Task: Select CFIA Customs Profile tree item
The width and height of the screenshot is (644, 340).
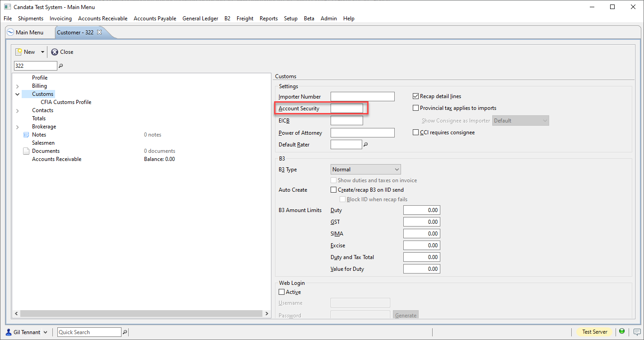Action: click(x=66, y=102)
